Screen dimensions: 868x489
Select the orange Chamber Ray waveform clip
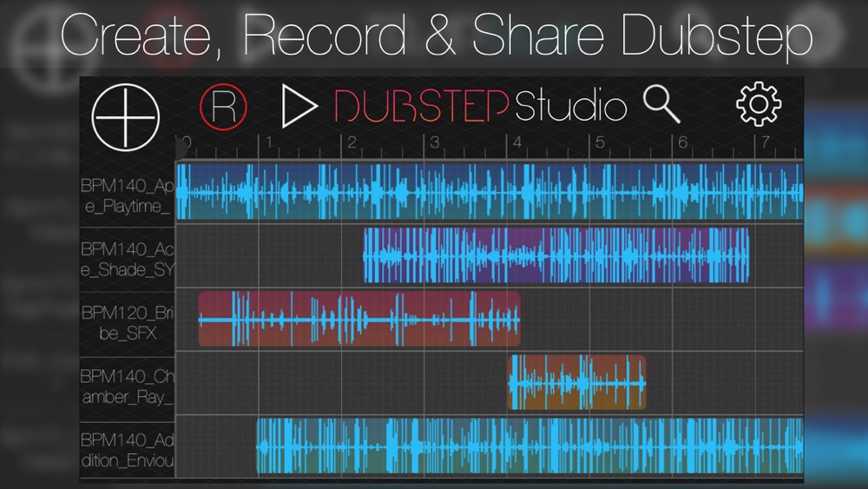pos(576,383)
